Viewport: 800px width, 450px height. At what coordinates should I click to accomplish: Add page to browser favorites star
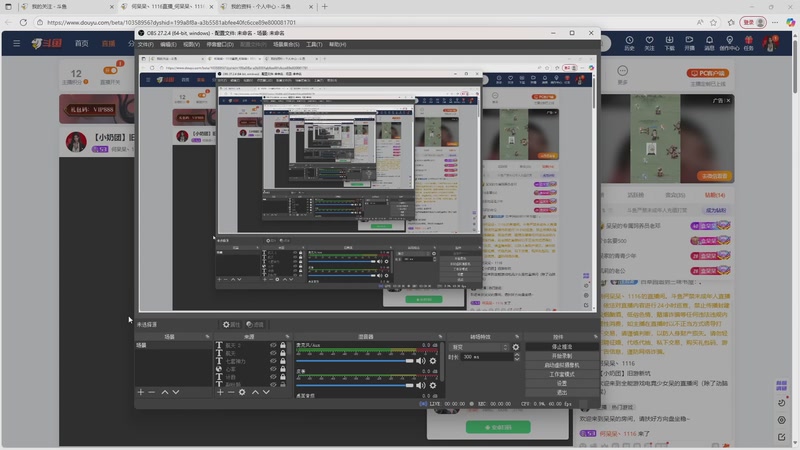pos(713,22)
